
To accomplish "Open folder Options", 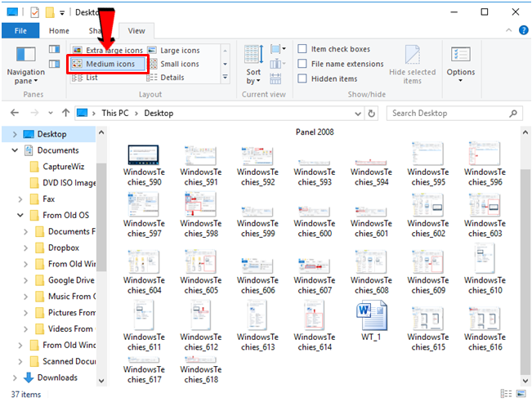I will click(460, 65).
